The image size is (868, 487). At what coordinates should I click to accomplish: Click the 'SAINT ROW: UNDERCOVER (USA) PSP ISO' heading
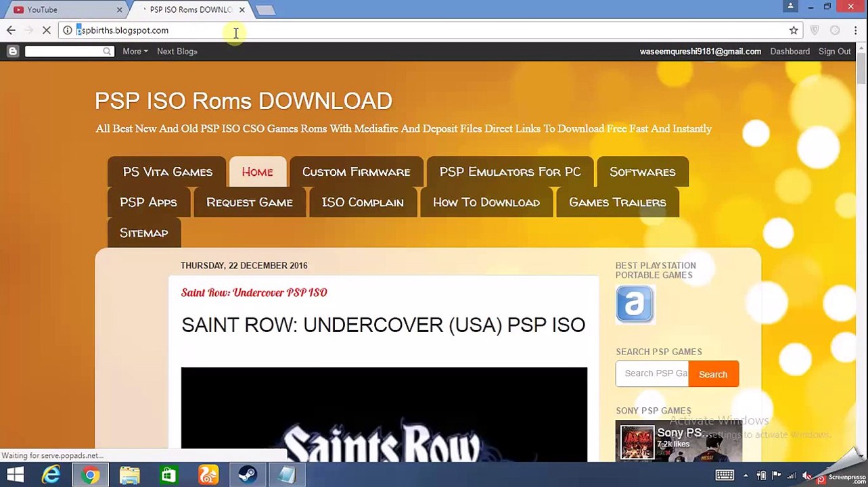(384, 325)
